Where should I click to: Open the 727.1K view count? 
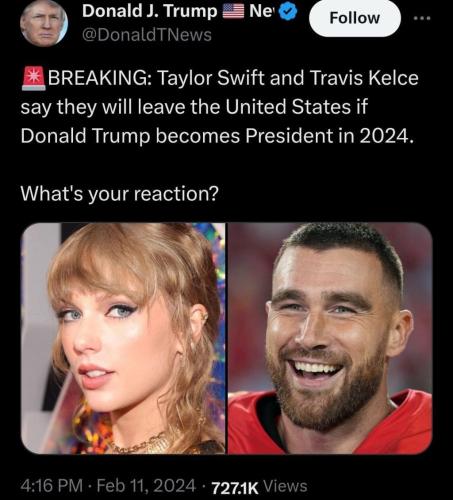click(235, 489)
